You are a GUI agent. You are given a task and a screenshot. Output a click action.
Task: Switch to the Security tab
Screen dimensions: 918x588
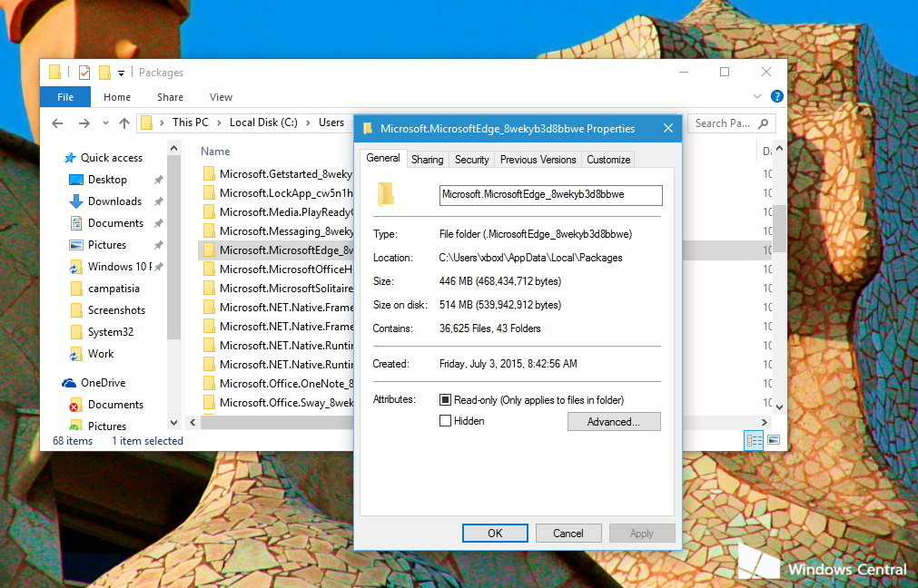tap(472, 159)
